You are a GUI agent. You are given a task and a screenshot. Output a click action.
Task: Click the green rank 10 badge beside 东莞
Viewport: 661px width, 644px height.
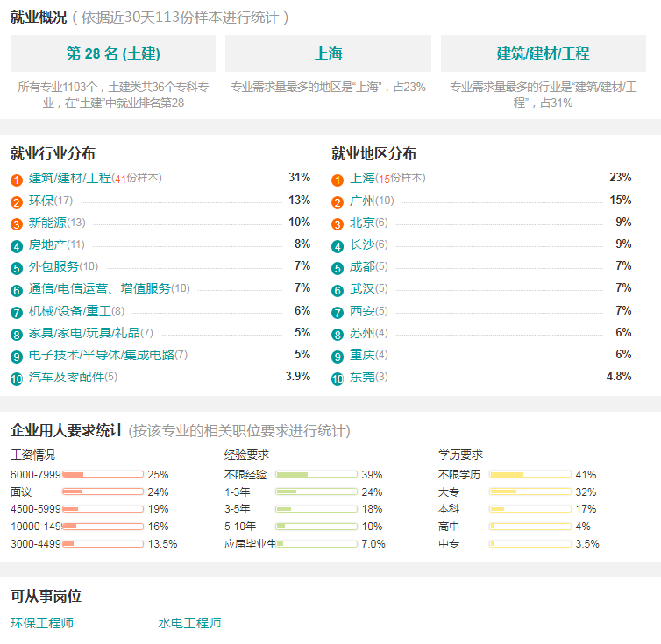point(338,379)
